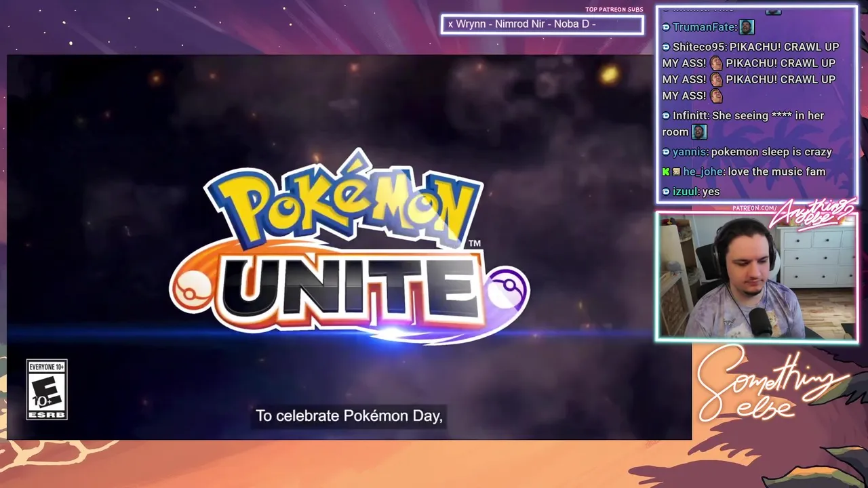Screen dimensions: 868x488
Task: Click the 'To celebrate Pokémon Day,' subtitle
Action: 349,416
